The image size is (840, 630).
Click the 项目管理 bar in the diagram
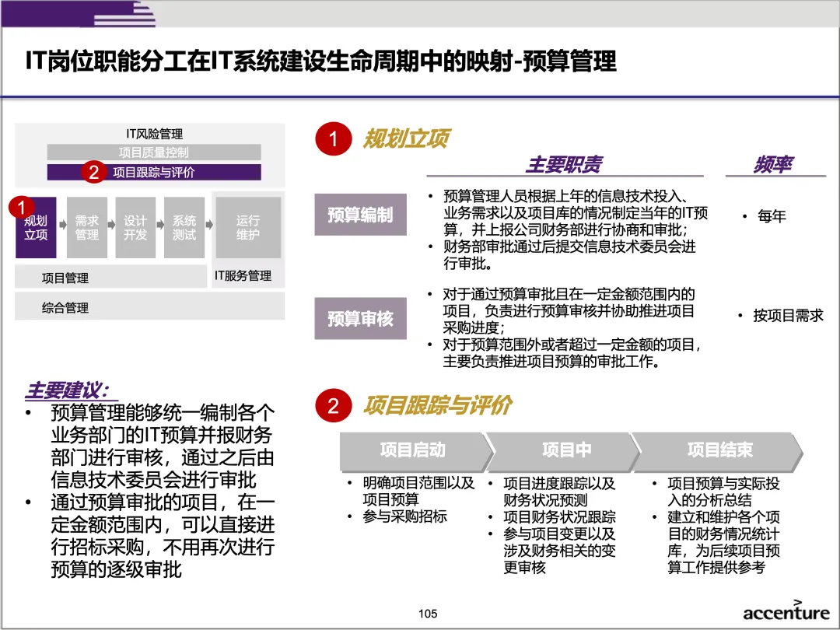tap(111, 278)
